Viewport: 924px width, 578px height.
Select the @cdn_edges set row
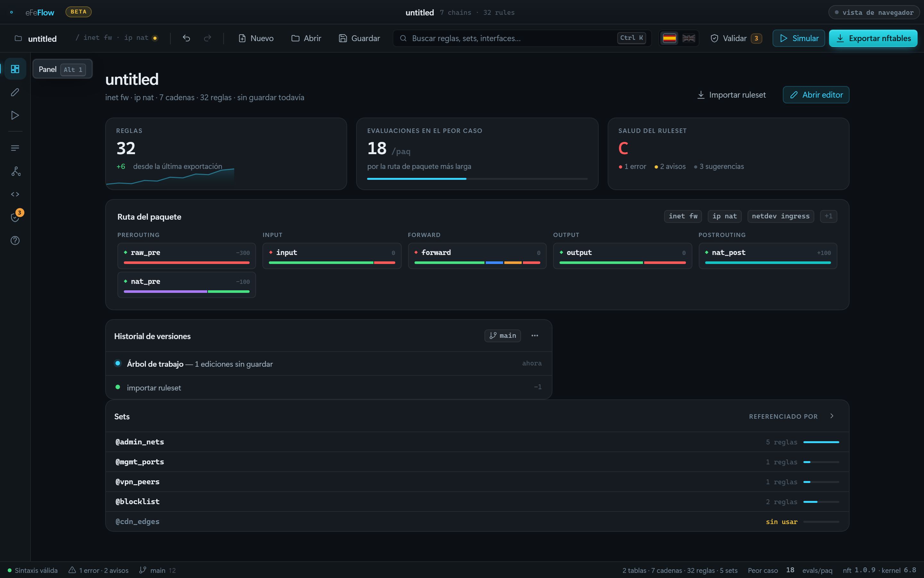pos(477,521)
